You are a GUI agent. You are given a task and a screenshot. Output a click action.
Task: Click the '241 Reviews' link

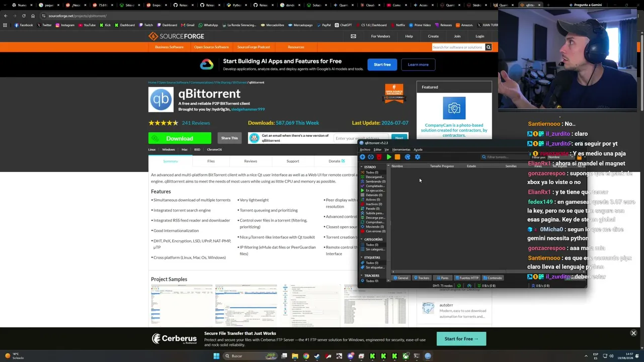click(196, 123)
